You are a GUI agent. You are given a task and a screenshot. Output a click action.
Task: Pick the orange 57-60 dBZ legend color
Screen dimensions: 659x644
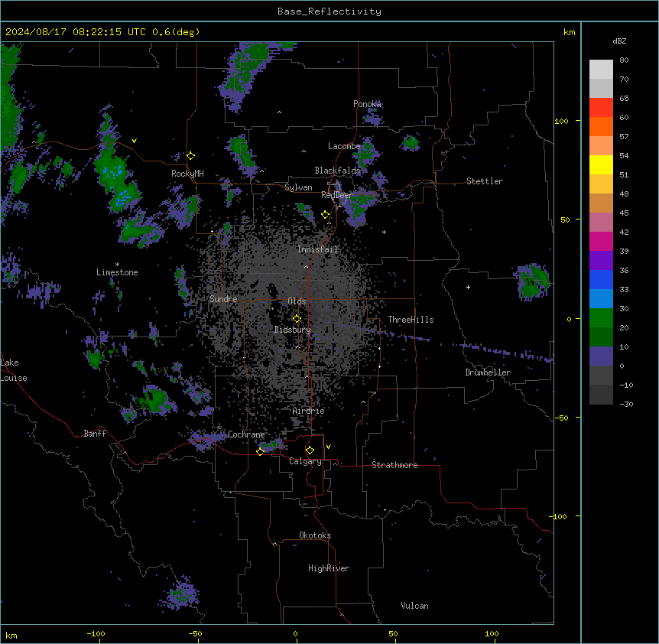coord(601,126)
